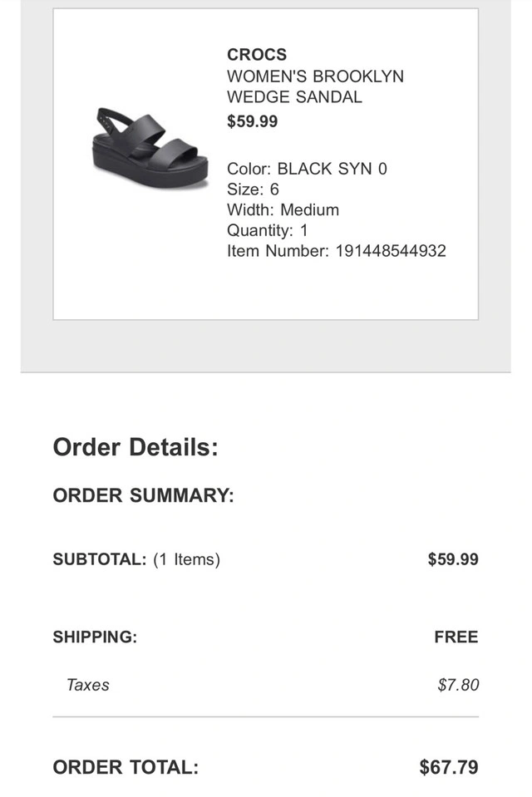Click the SUBTOTAL (1 Items) label
This screenshot has height=797, width=532.
136,559
